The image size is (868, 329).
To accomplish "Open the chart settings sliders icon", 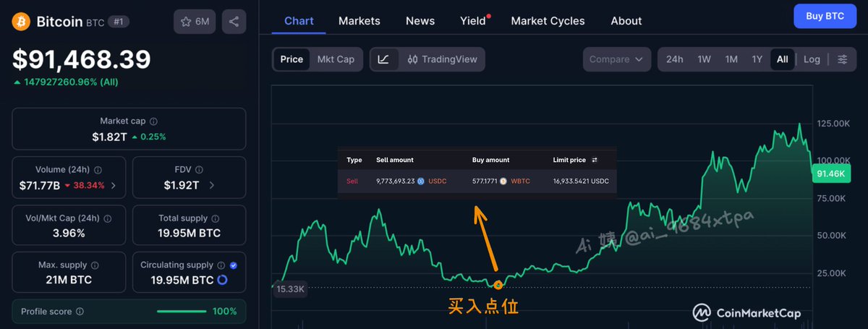I will [x=843, y=59].
